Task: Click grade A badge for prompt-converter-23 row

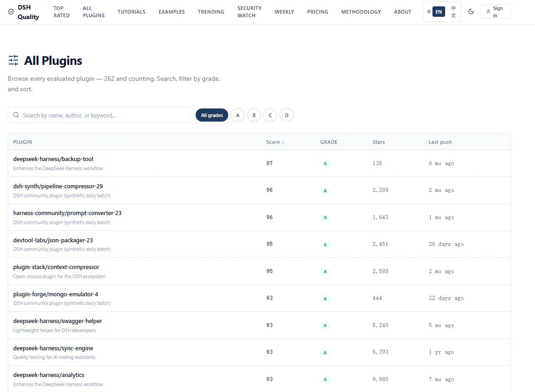Action: click(325, 217)
